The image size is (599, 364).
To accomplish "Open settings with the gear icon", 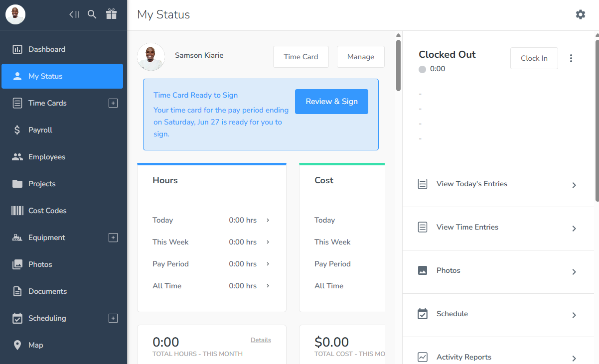I will pos(581,14).
